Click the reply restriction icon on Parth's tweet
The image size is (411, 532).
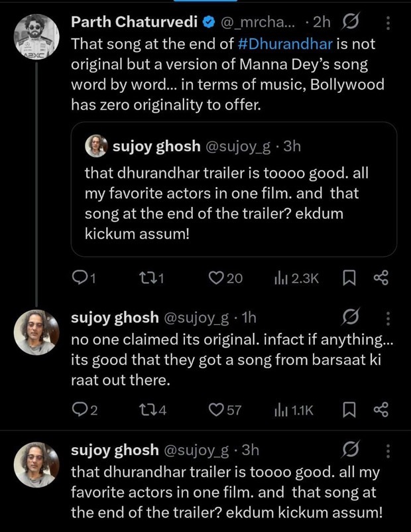point(352,21)
